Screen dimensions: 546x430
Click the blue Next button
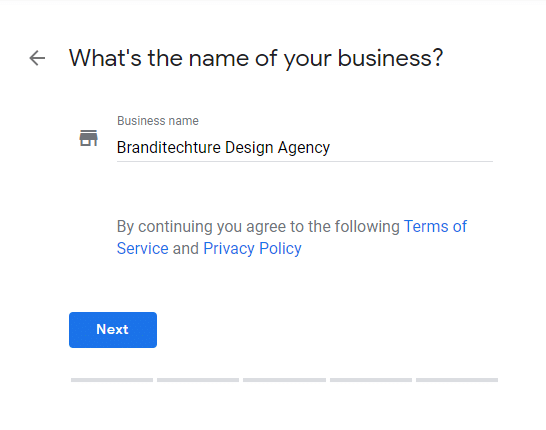[x=113, y=330]
